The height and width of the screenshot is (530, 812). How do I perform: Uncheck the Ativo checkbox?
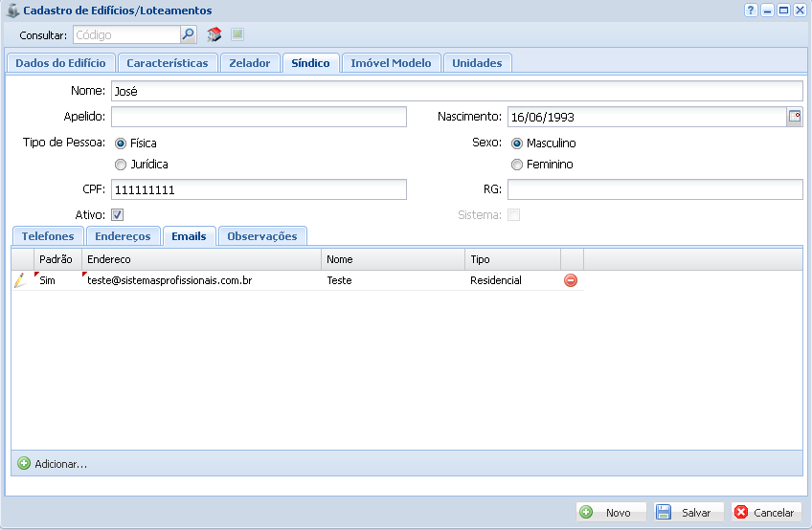coord(118,215)
